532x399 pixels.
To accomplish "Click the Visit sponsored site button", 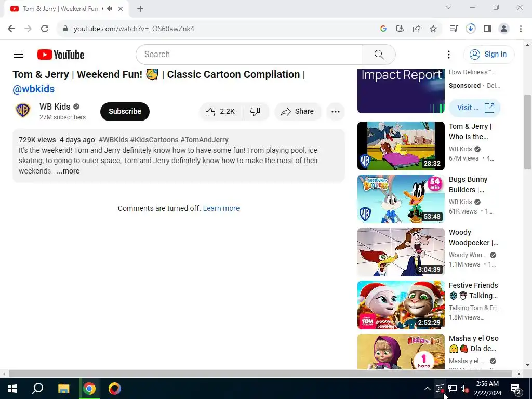I will coord(475,108).
